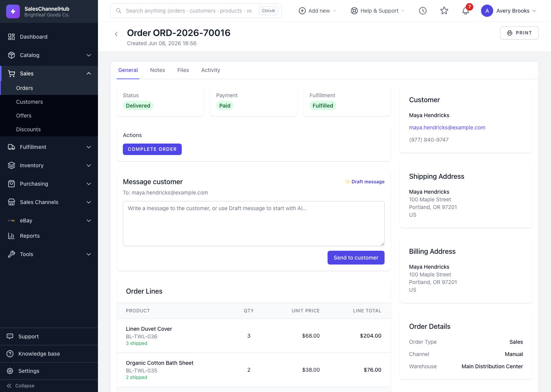Open the Avery Brooks account menu

(x=509, y=11)
